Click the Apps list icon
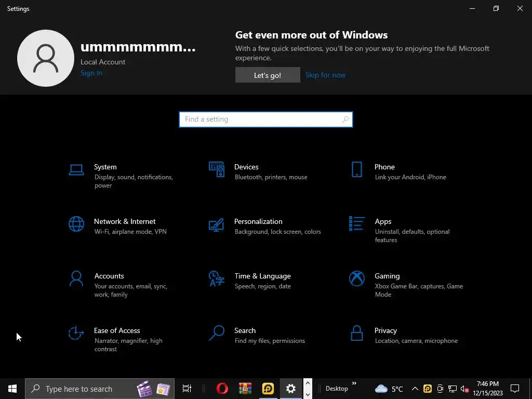 tap(356, 223)
